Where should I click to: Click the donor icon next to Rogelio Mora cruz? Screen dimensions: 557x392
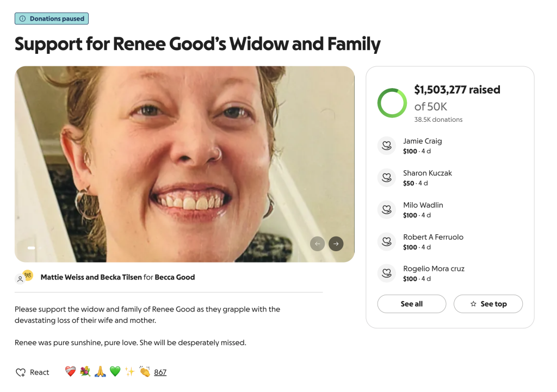(387, 273)
